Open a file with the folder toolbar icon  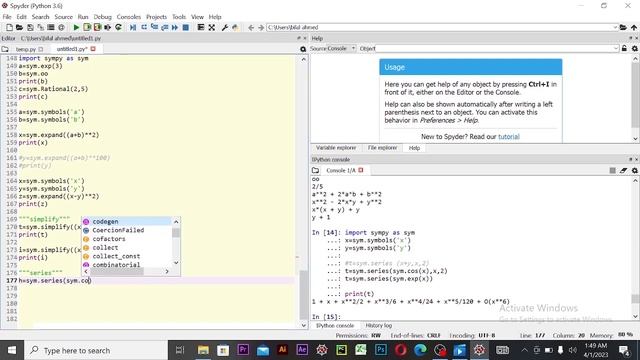[19, 27]
